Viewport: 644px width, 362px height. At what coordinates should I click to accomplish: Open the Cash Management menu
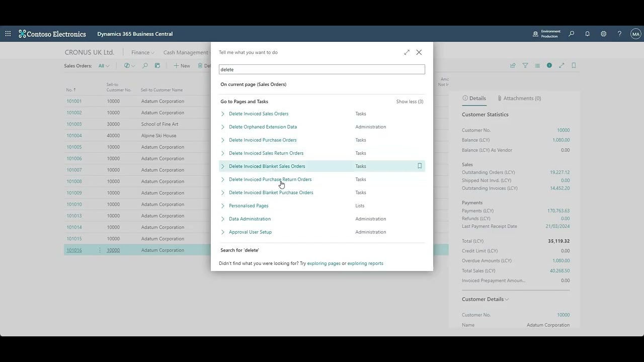coord(186,52)
